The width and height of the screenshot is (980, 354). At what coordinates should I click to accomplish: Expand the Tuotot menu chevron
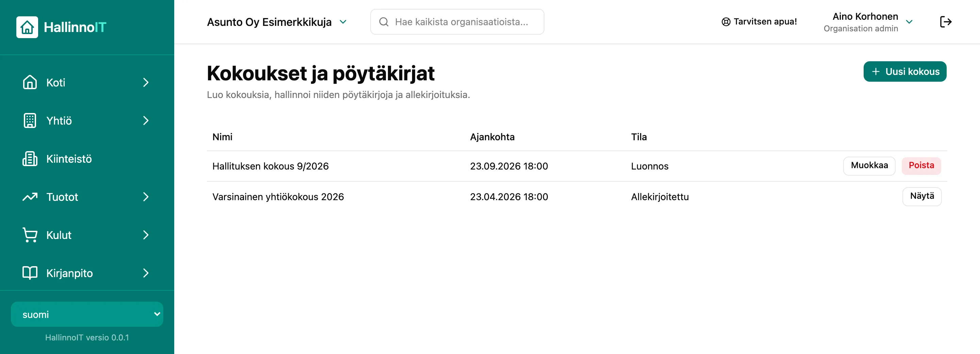pyautogui.click(x=146, y=197)
